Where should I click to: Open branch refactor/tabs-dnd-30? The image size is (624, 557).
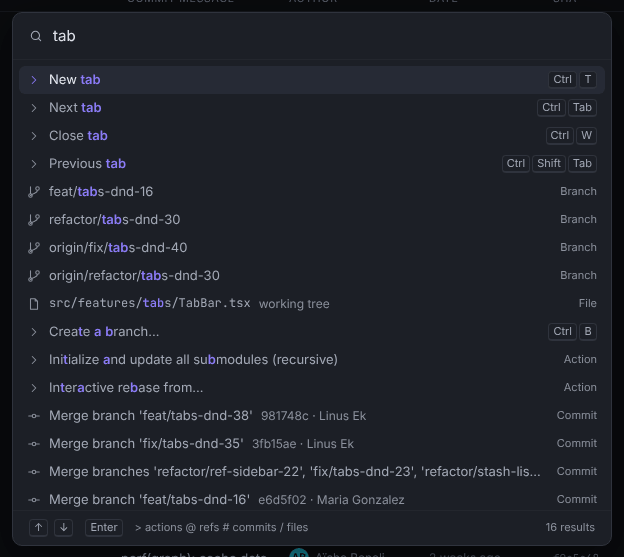312,220
